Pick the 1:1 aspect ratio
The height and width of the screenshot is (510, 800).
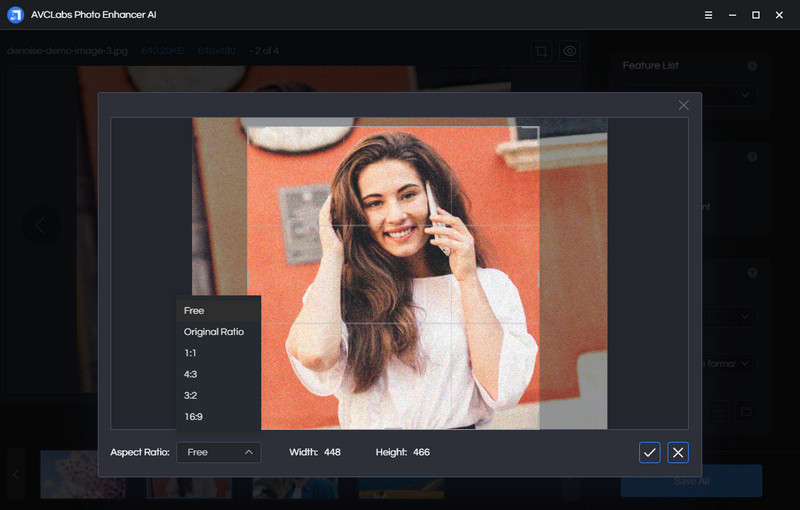pyautogui.click(x=218, y=353)
